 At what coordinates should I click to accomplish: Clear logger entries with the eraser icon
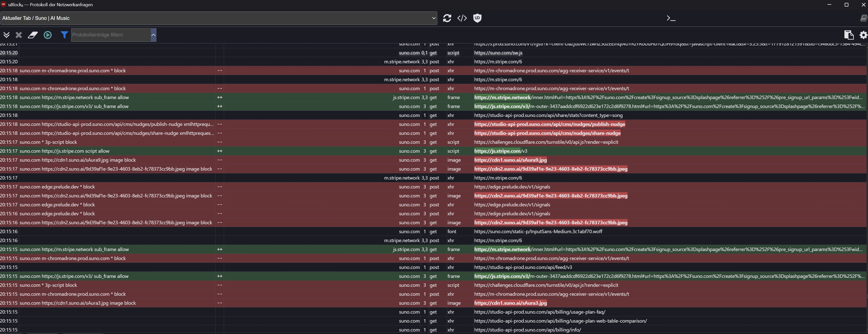point(33,35)
